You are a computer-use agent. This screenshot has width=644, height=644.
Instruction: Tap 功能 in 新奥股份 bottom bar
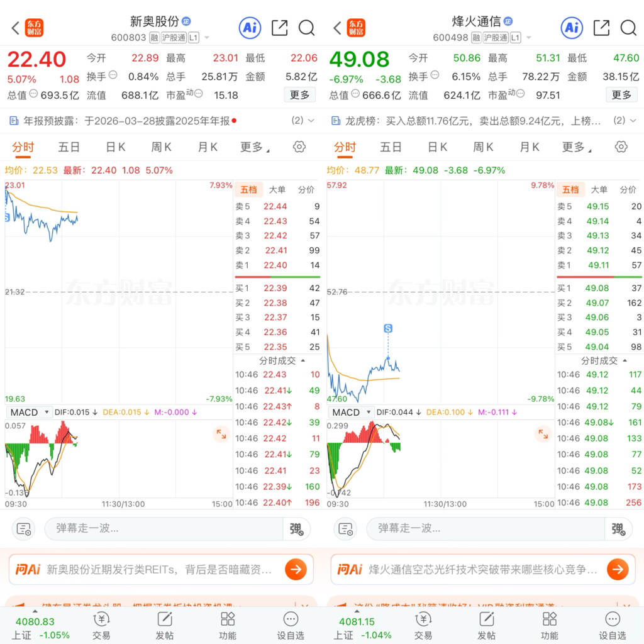228,626
